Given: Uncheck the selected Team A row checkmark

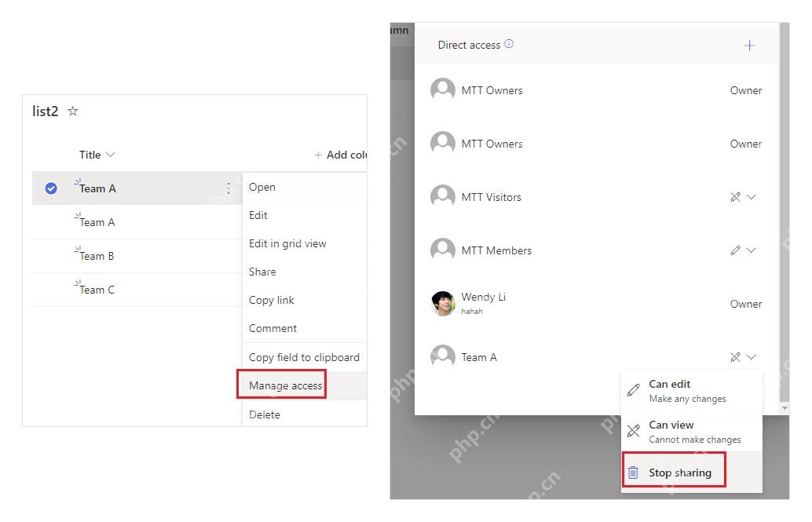Looking at the screenshot, I should (x=51, y=188).
